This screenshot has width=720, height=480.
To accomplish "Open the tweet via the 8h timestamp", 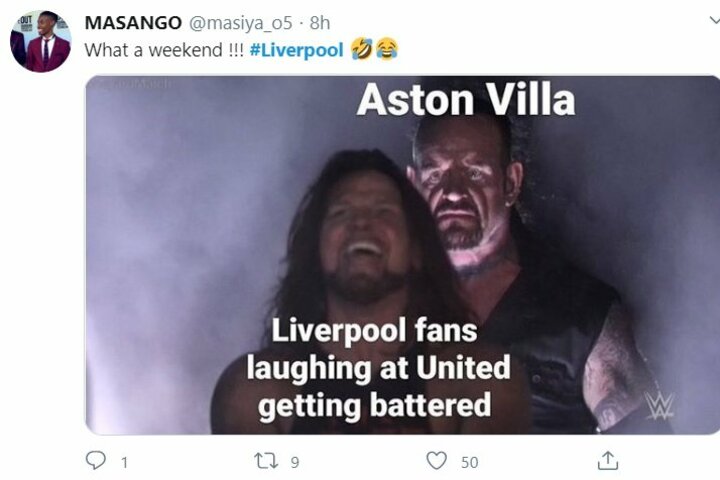I will pos(320,23).
